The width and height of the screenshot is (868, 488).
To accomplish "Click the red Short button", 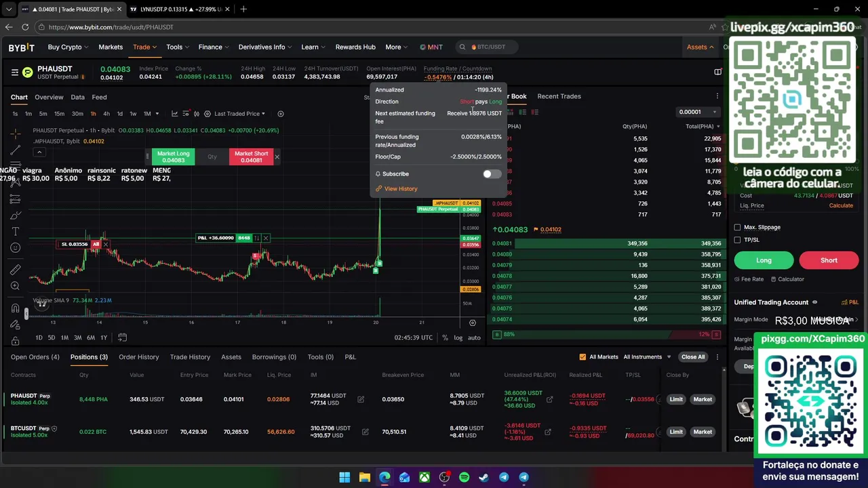I will click(829, 260).
